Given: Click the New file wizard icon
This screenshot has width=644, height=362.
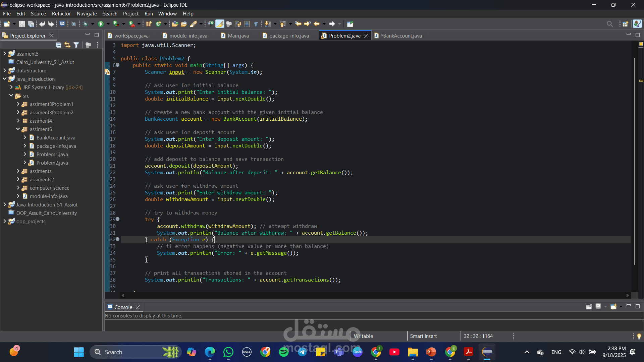Looking at the screenshot, I should pos(6,24).
